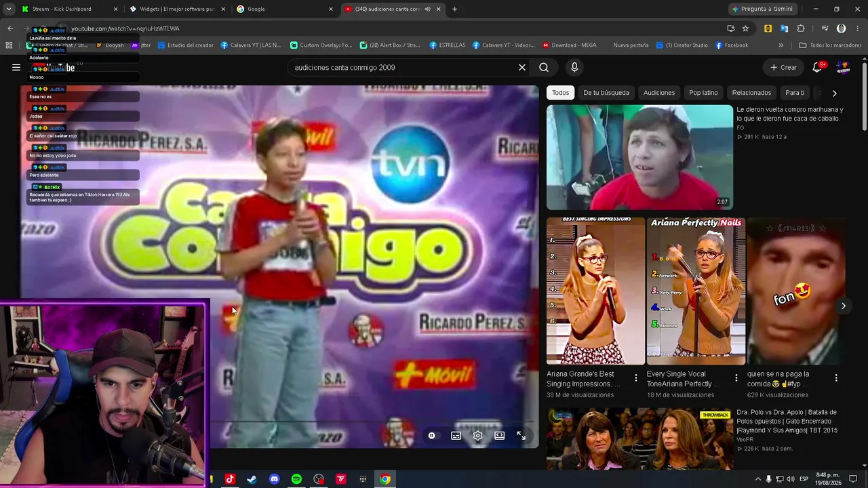The width and height of the screenshot is (868, 488).
Task: Select the Relacionados chip
Action: (x=751, y=93)
